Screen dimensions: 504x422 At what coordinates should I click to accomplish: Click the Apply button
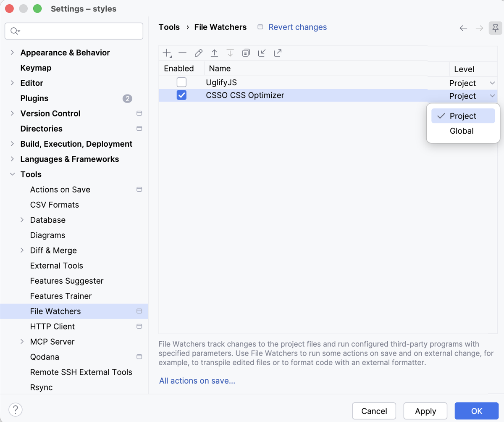pos(425,411)
